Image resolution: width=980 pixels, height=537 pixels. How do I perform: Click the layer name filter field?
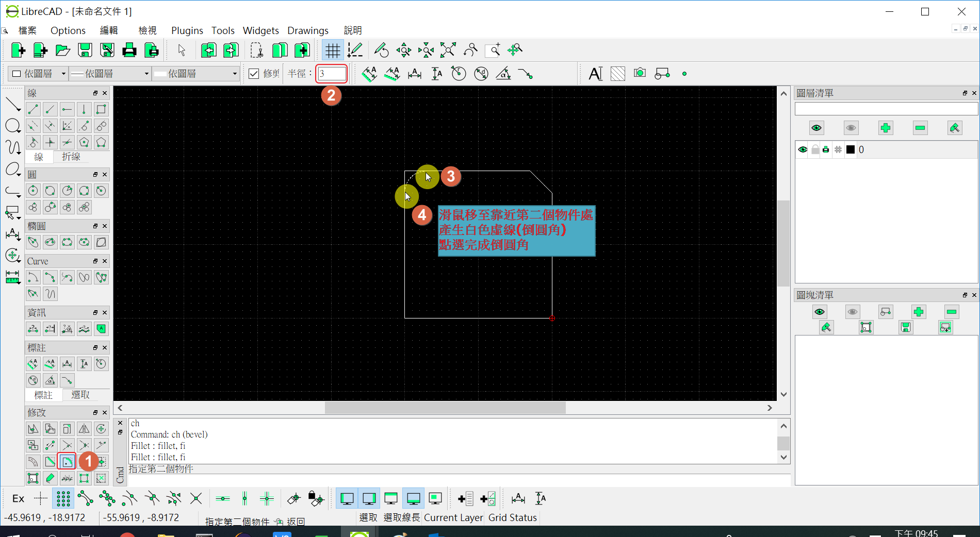point(886,109)
